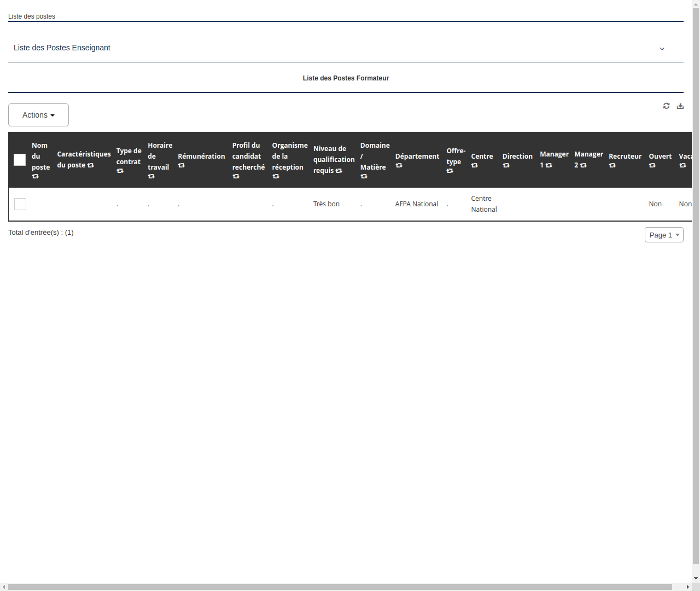The width and height of the screenshot is (700, 591).
Task: Sort 'Offre-type' using its header icon
Action: click(450, 170)
